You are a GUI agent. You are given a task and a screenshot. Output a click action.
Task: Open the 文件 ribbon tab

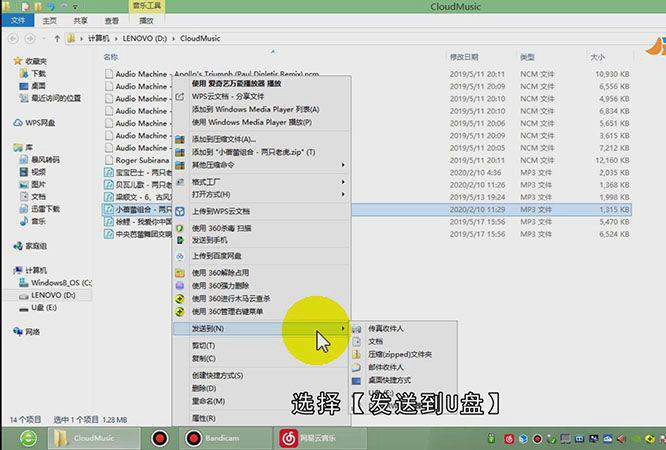(18, 20)
